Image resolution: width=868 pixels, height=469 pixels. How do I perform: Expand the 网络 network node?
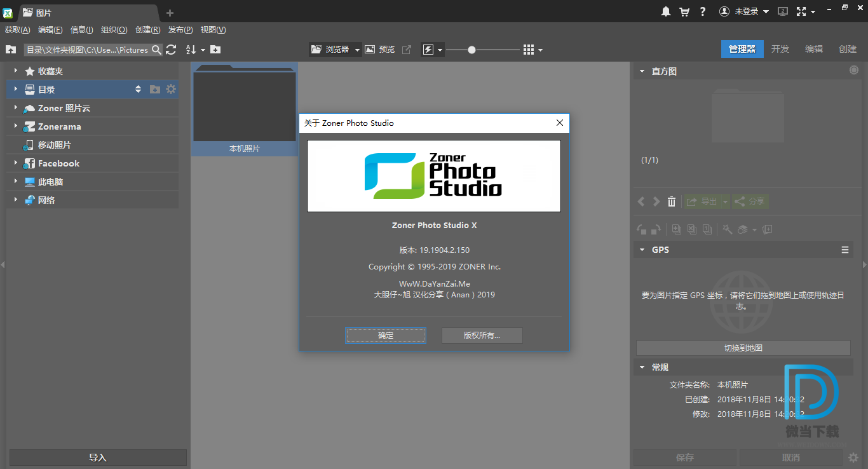click(15, 200)
